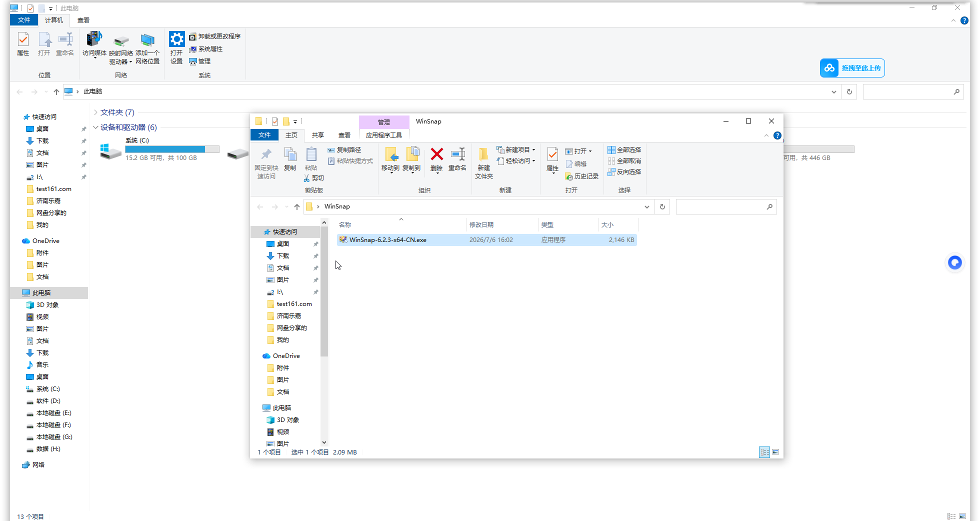The height and width of the screenshot is (521, 980).
Task: Open address bar history dropdown in WinSnap window
Action: tap(646, 207)
